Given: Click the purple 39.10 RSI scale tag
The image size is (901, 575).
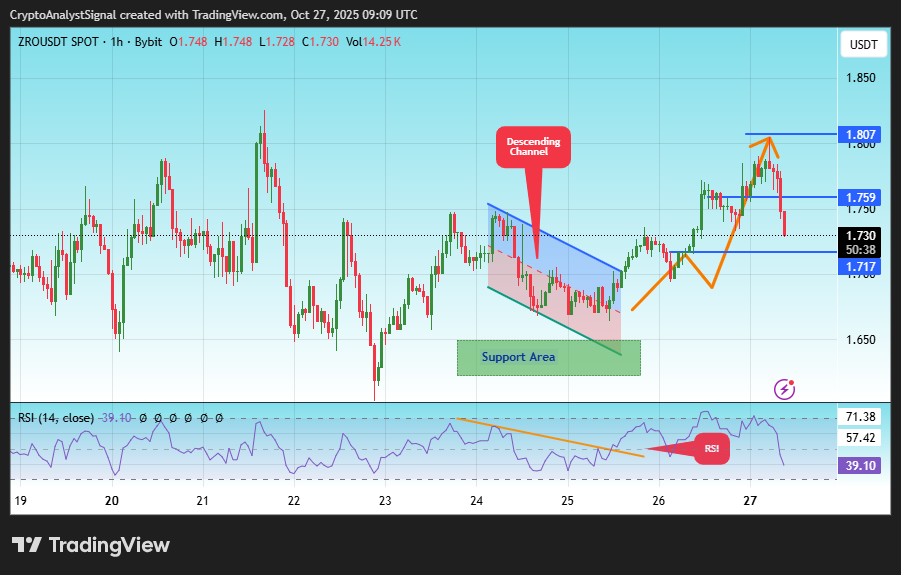Looking at the screenshot, I should coord(859,465).
